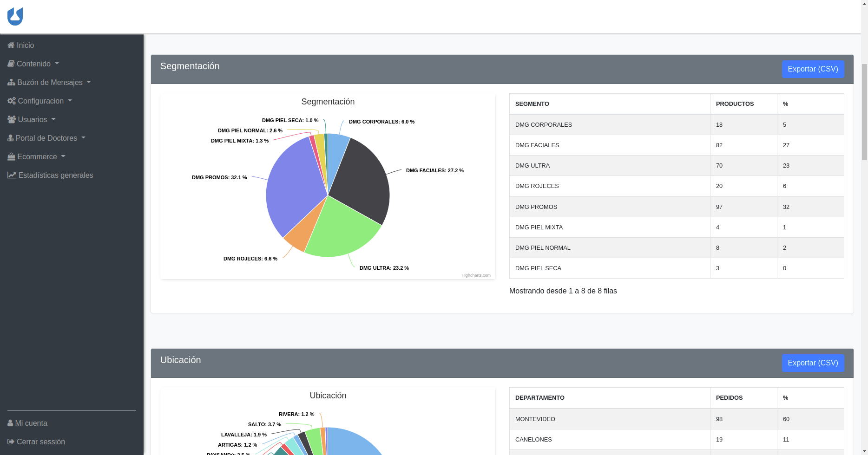Select the DMG FACIALES table cell

tap(610, 145)
